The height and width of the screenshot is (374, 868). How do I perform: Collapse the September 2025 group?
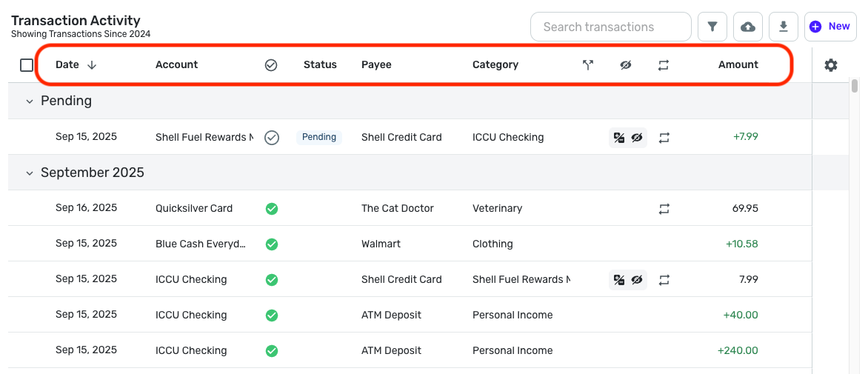click(30, 173)
